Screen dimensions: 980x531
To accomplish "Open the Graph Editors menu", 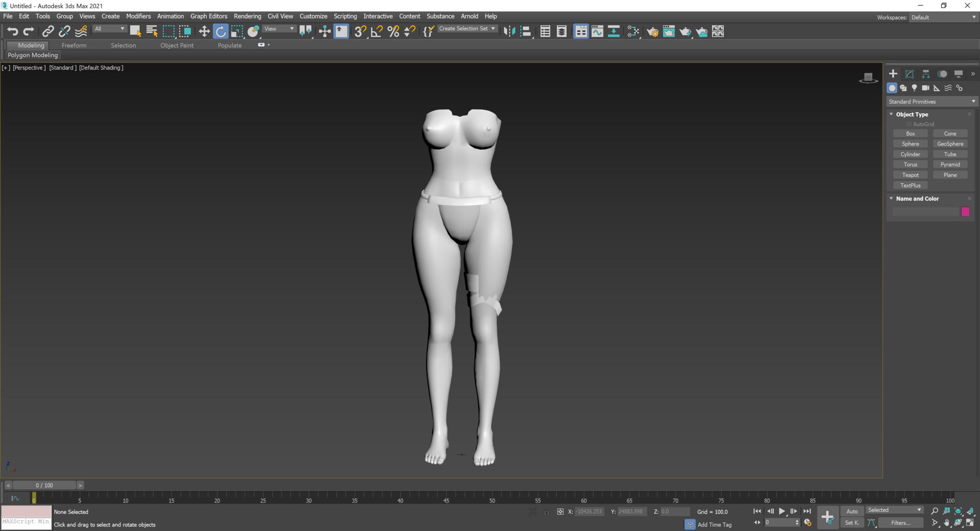I will [209, 16].
